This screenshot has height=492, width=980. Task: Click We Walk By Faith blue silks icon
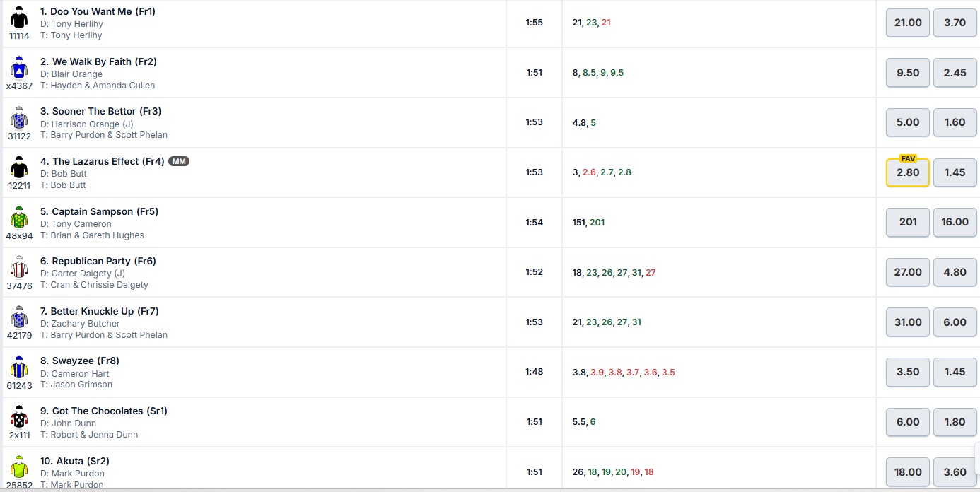(19, 69)
